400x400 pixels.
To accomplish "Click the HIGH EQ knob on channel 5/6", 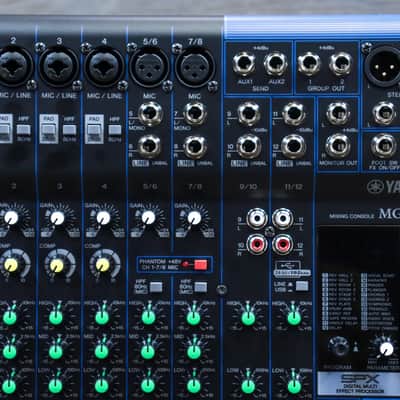I will (148, 317).
